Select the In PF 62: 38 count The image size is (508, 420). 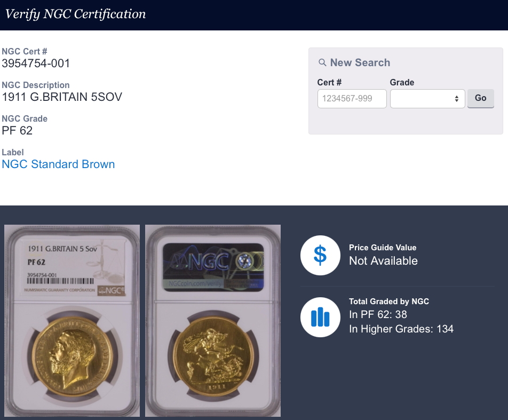pos(378,315)
